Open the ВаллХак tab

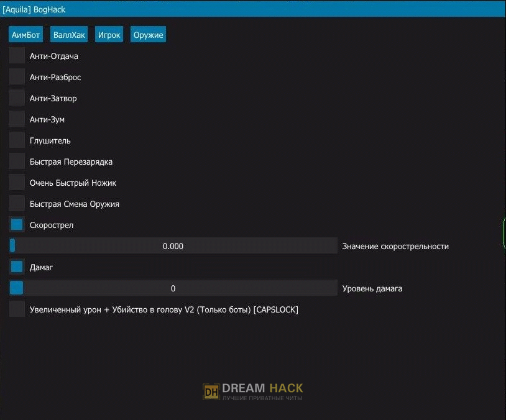click(69, 35)
